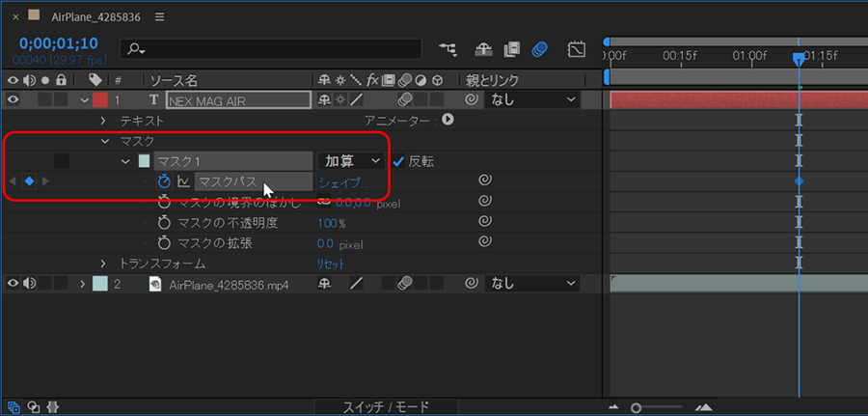Toggle In/Out/Duration/Stretch panes button

tap(53, 407)
